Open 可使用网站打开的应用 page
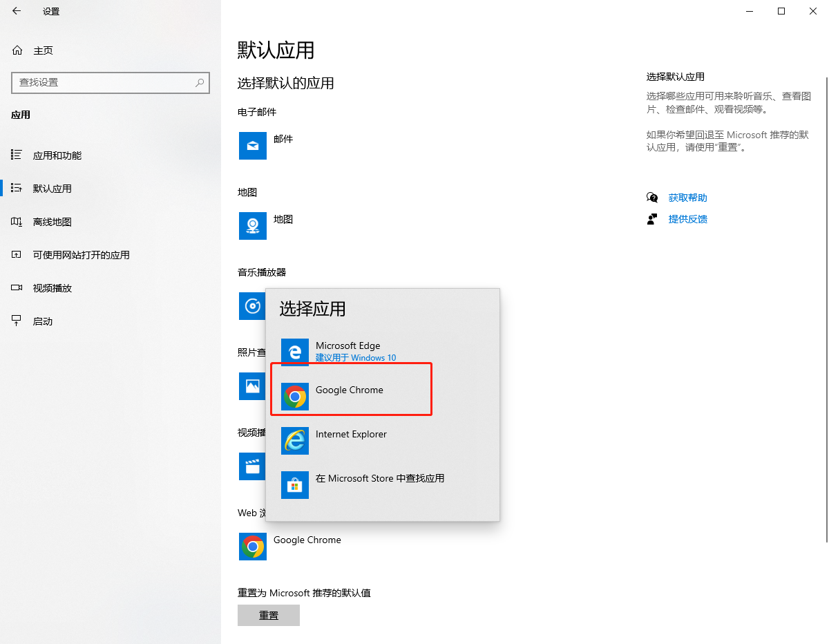 [81, 255]
